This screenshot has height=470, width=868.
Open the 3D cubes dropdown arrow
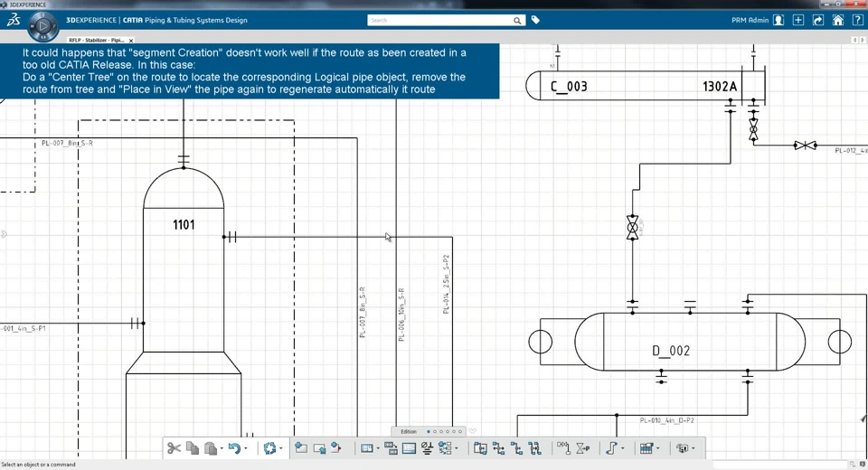tap(693, 448)
